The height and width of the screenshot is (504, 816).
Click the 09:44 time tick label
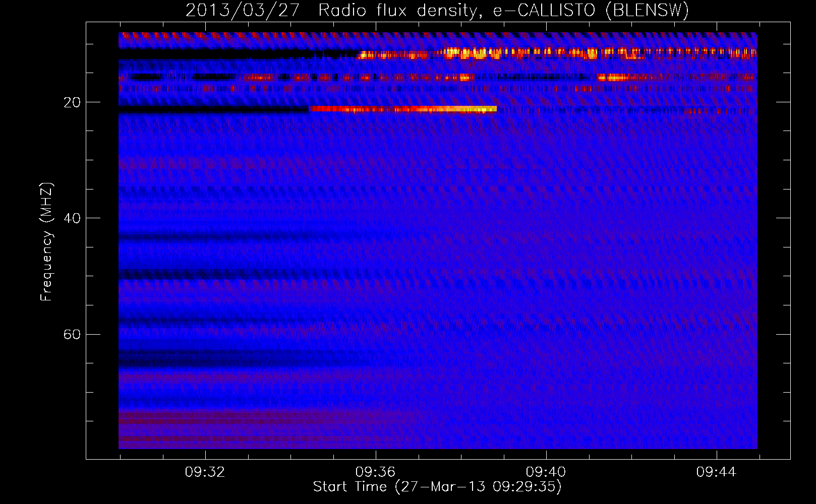tap(716, 472)
